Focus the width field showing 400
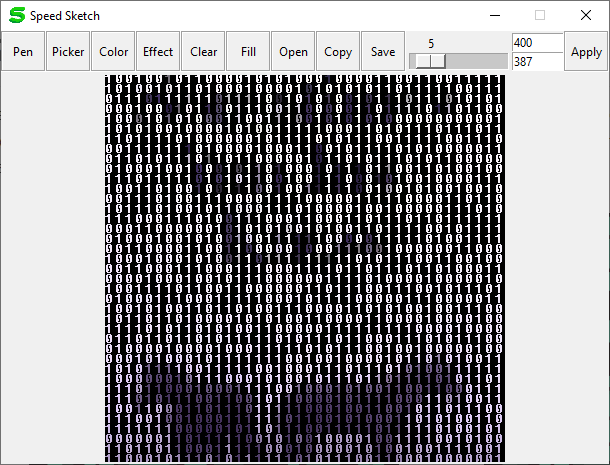The height and width of the screenshot is (465, 610). click(x=537, y=43)
